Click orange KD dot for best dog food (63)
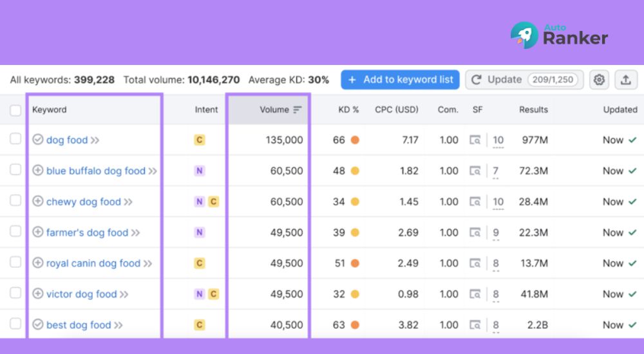This screenshot has width=644, height=354. pos(355,325)
